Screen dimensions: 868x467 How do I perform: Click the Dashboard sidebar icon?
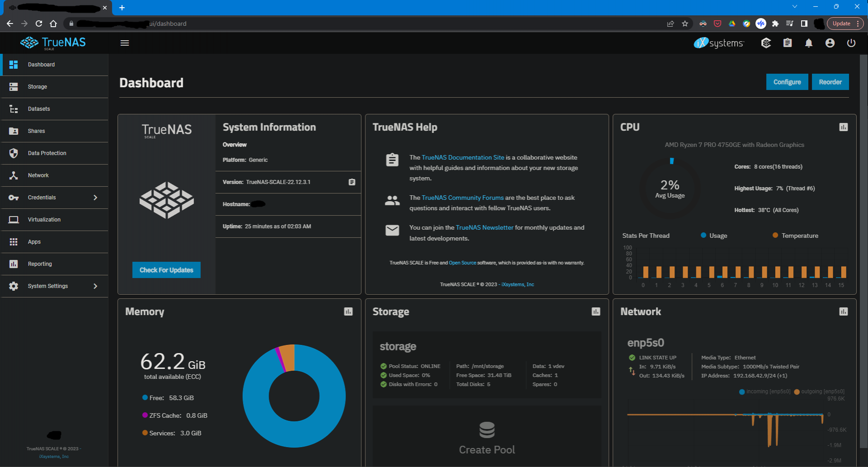coord(14,65)
